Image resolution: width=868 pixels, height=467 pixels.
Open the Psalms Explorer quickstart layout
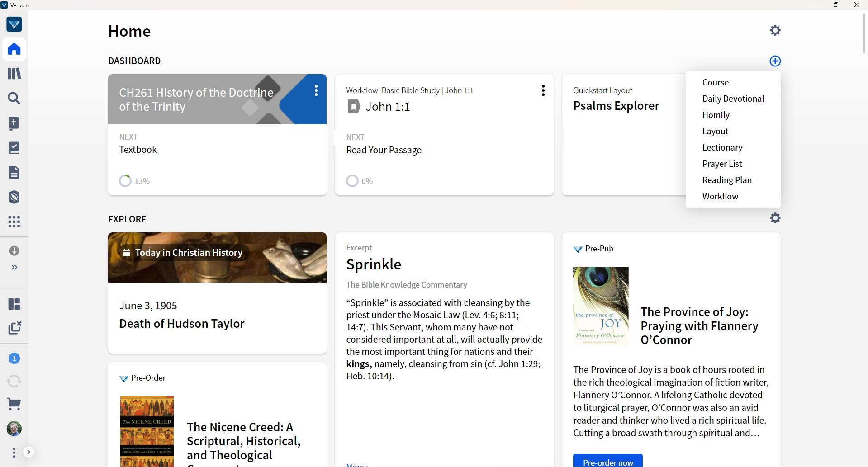tap(616, 106)
